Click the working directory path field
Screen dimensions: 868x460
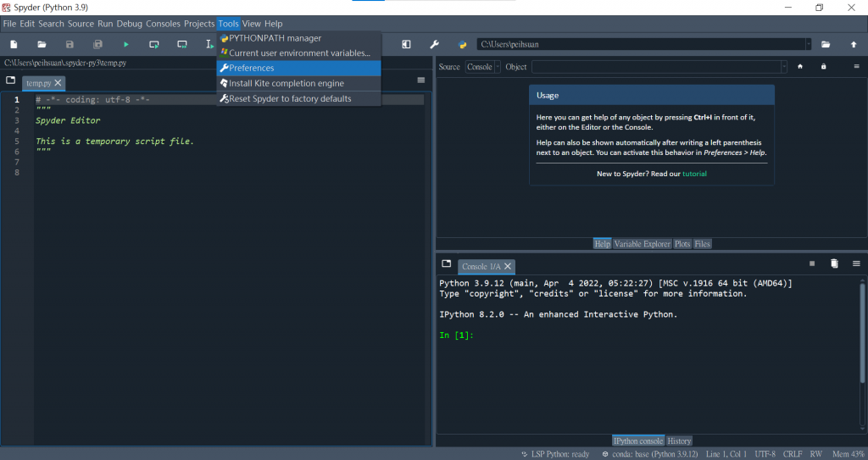tap(641, 44)
